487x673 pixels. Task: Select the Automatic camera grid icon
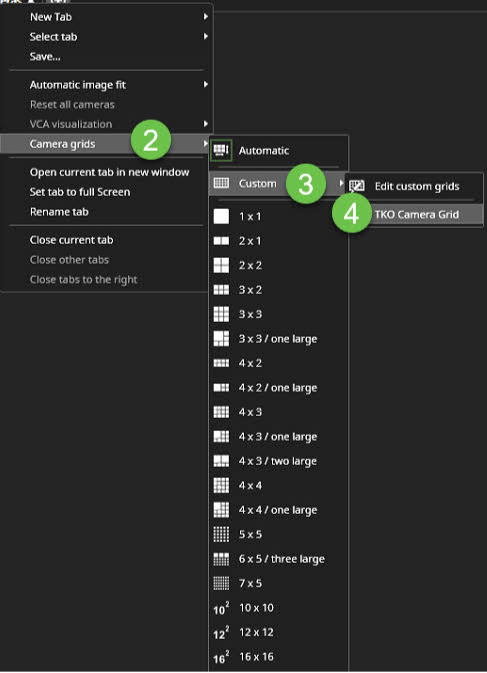(221, 150)
